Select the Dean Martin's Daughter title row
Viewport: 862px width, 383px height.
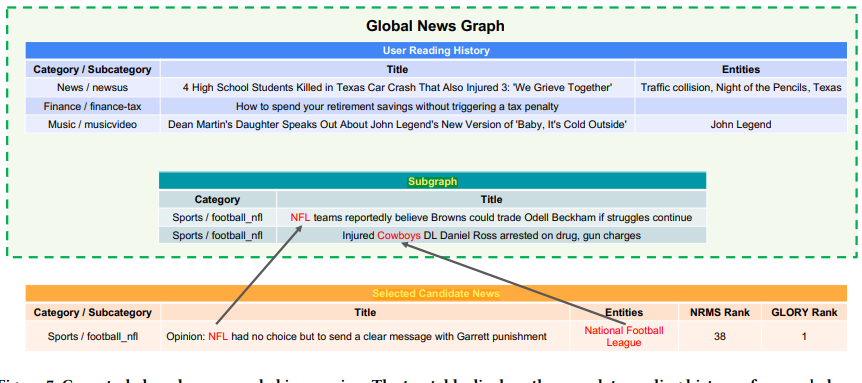click(397, 125)
